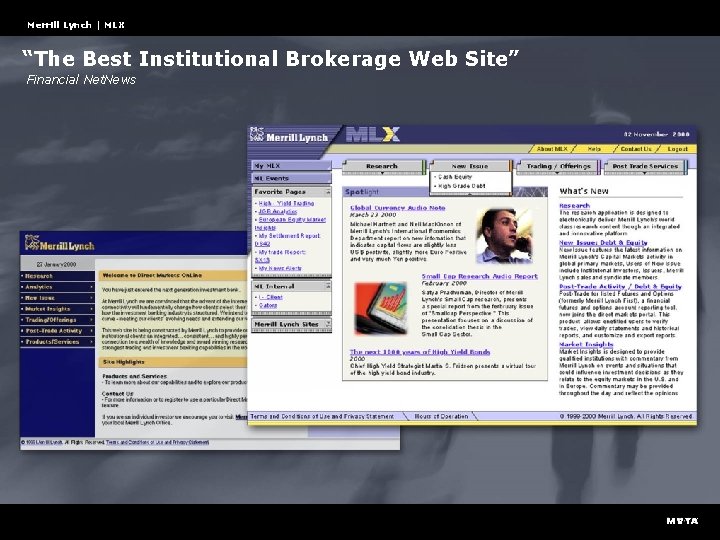Expand Products/Services in older site sidebar
Viewport: 720px width, 540px height.
[57, 342]
